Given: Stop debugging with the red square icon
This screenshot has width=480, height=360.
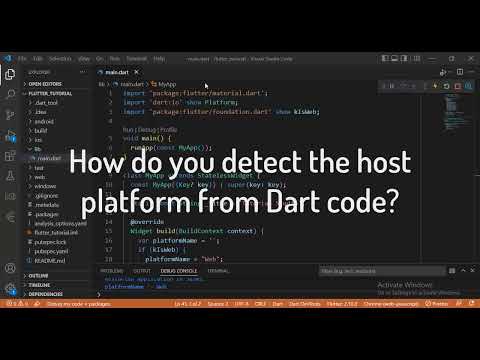Looking at the screenshot, I should pos(457,86).
